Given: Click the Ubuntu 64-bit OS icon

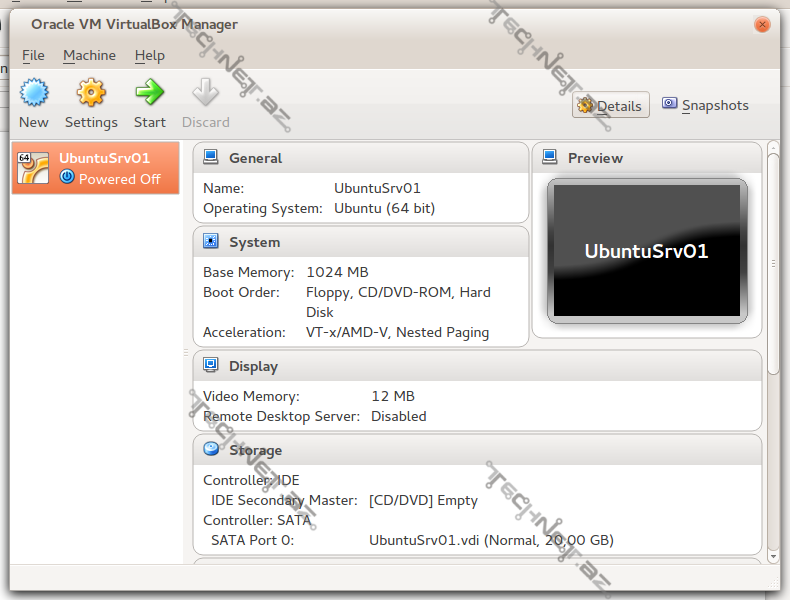Looking at the screenshot, I should click(x=33, y=168).
